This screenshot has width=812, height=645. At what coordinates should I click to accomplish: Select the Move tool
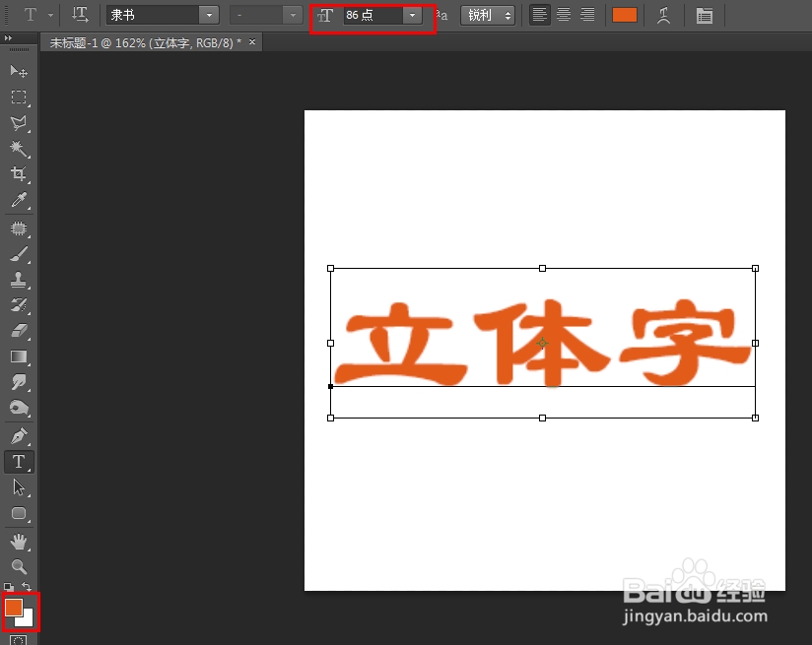coord(18,71)
